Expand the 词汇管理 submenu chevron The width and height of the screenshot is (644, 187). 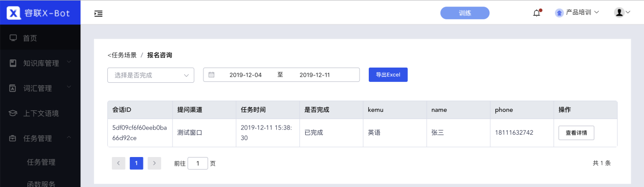(x=69, y=87)
